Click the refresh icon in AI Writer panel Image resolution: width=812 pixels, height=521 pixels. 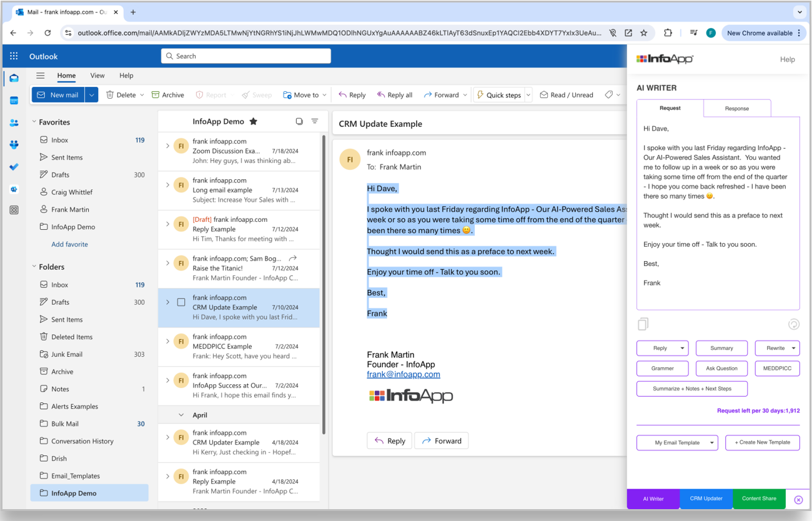tap(793, 324)
